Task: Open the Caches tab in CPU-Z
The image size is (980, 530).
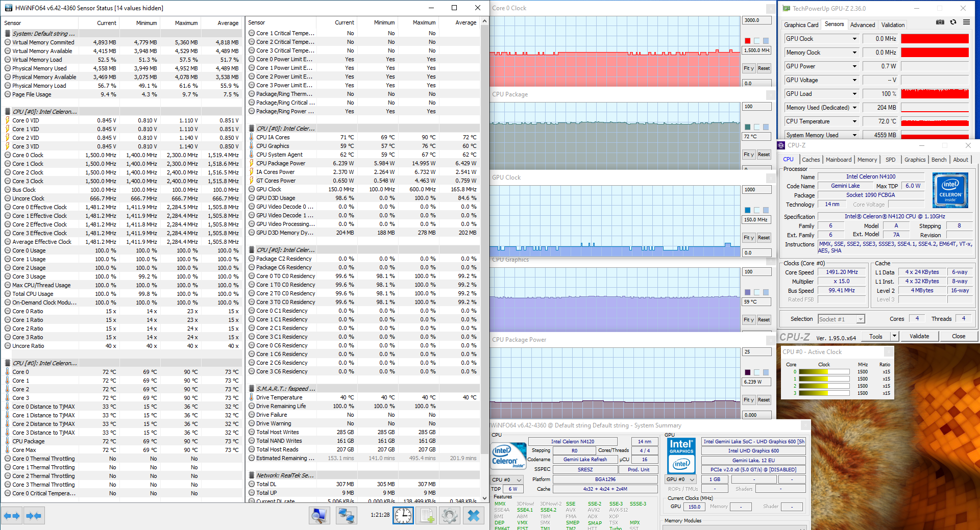Action: (x=811, y=160)
